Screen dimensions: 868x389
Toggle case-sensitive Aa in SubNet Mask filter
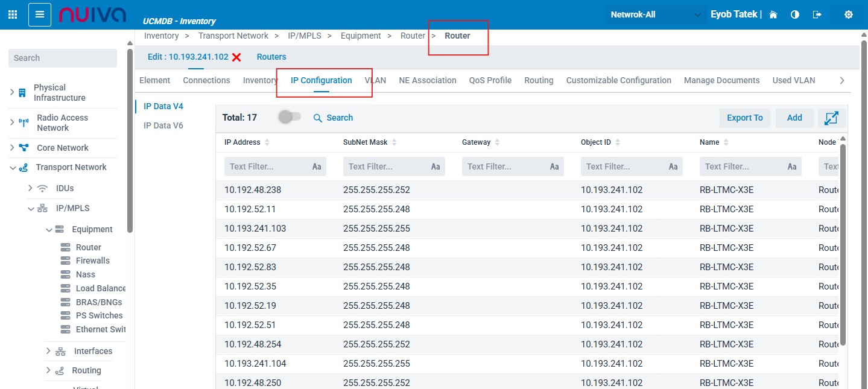coord(436,167)
